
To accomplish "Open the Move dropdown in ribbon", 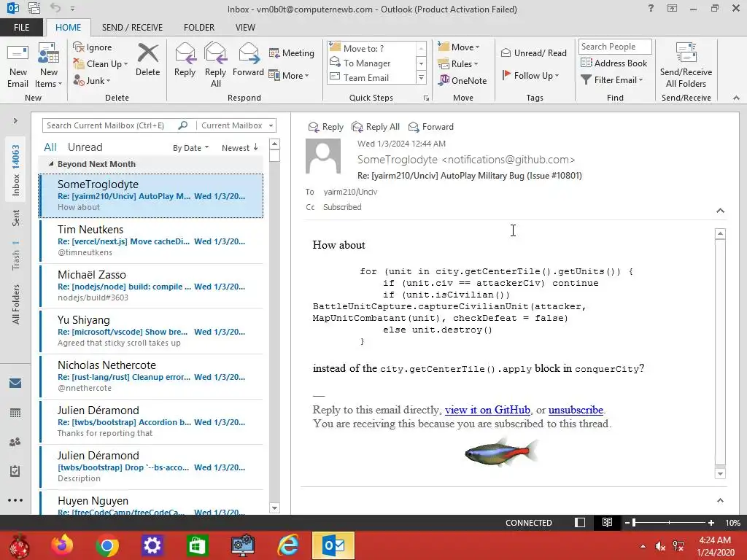I will 459,47.
